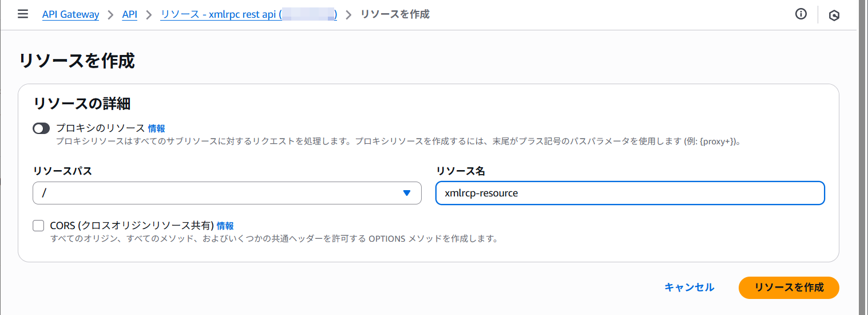Click the hexagon tools icon at top right
The image size is (868, 315).
tap(834, 15)
